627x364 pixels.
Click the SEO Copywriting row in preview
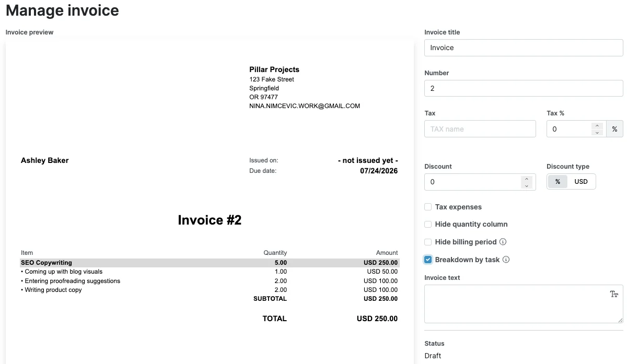coord(210,263)
